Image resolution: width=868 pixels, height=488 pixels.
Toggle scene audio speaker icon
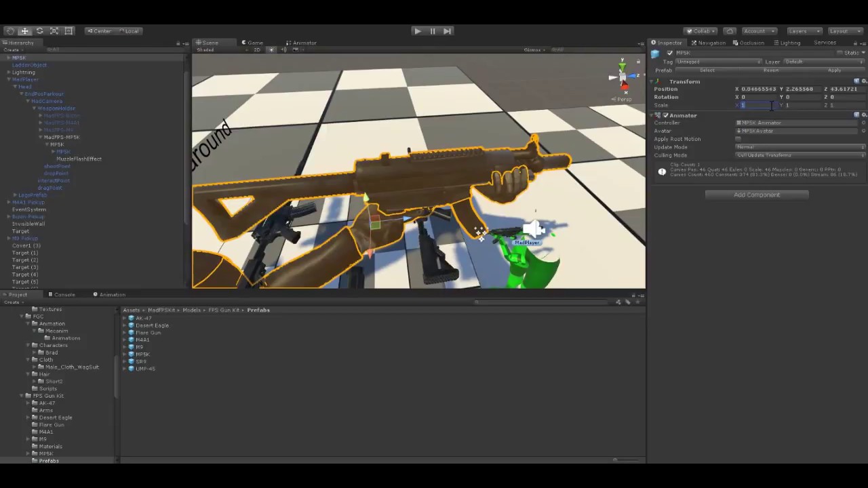coord(283,49)
